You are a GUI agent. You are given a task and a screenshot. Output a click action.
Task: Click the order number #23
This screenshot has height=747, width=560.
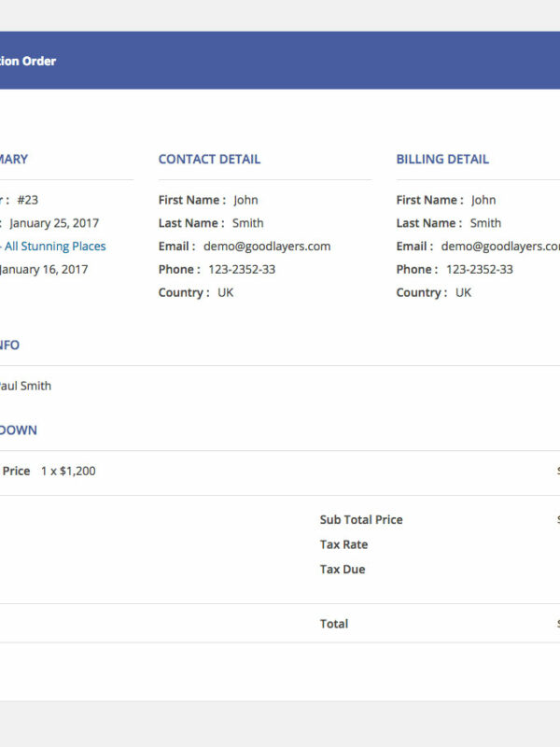27,200
